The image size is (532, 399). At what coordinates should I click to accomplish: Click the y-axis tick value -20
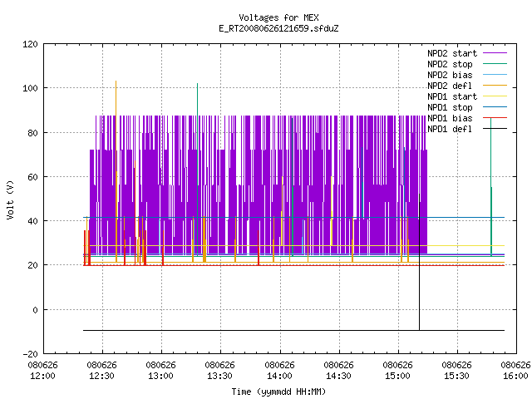[x=30, y=354]
